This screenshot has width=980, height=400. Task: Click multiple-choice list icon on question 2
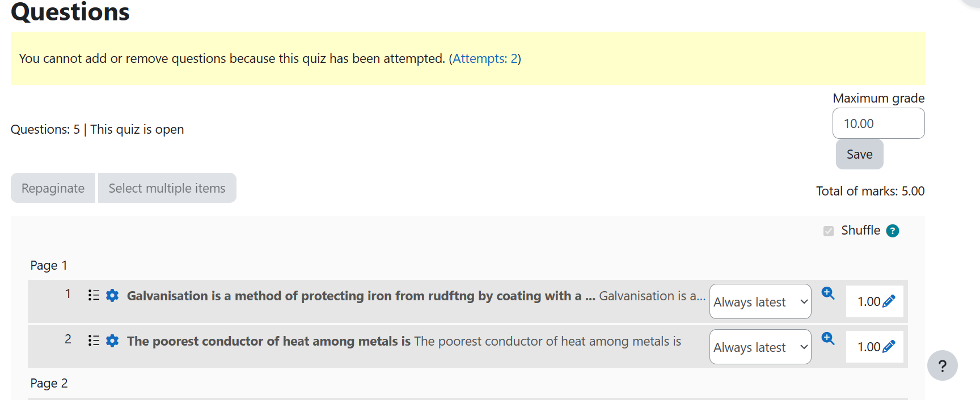[94, 341]
